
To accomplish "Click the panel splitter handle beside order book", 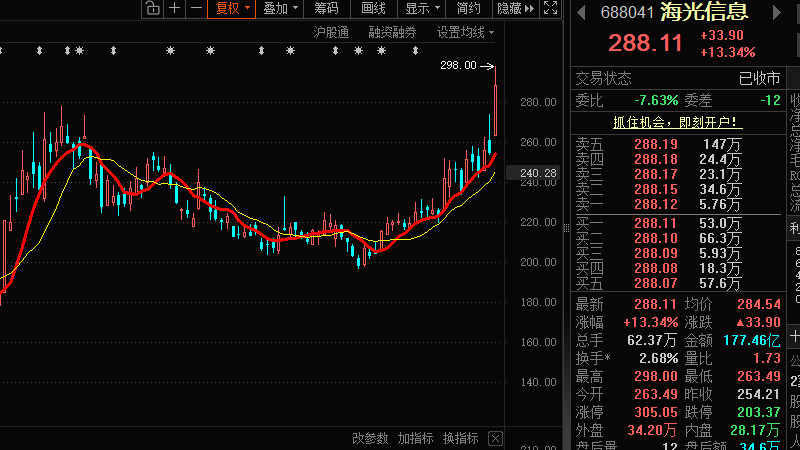I will 566,228.
